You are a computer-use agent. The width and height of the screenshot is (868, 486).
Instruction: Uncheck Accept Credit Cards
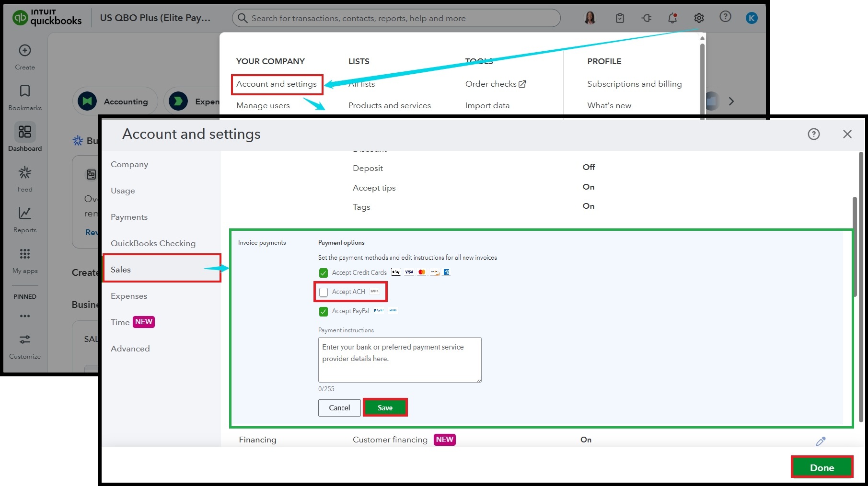point(324,273)
